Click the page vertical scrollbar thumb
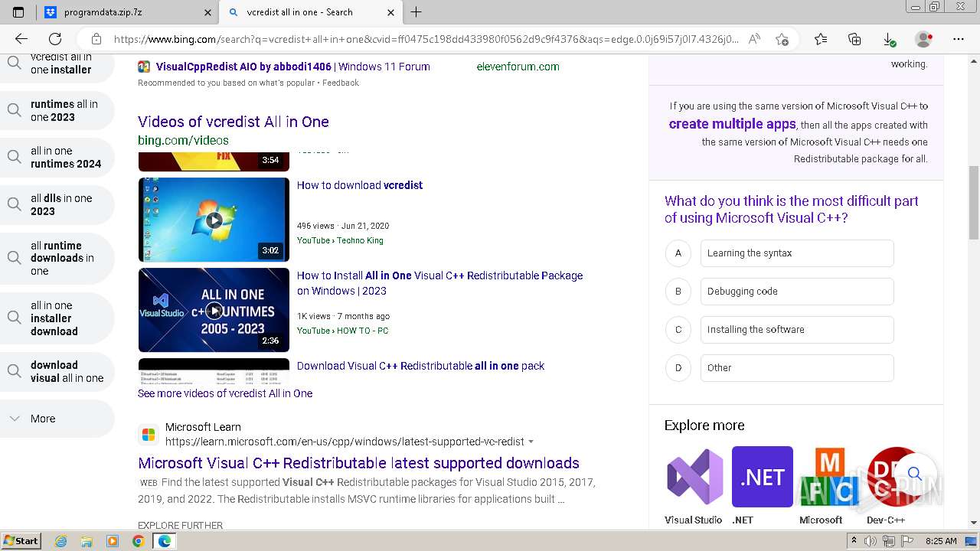This screenshot has width=980, height=551. click(974, 203)
